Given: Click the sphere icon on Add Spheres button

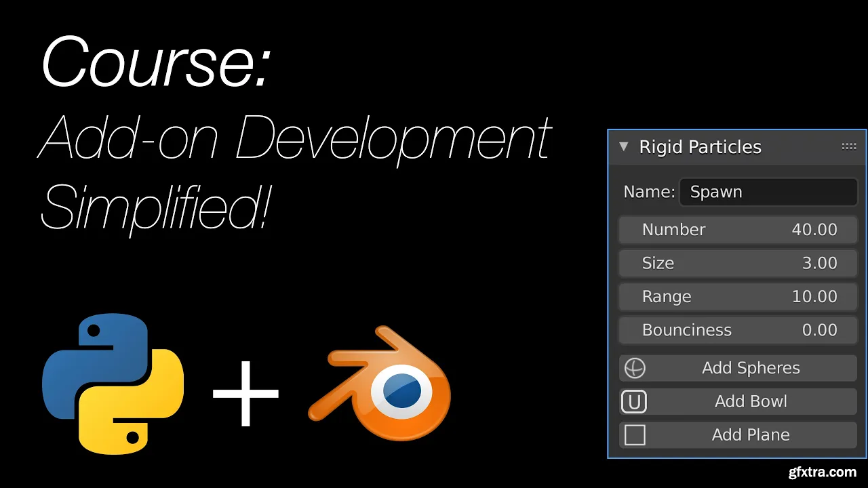Looking at the screenshot, I should [633, 368].
